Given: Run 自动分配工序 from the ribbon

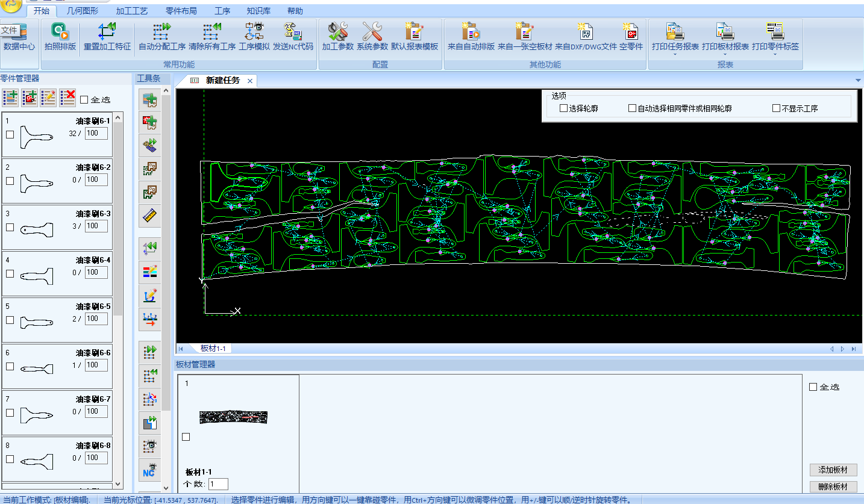Looking at the screenshot, I should pos(161,32).
